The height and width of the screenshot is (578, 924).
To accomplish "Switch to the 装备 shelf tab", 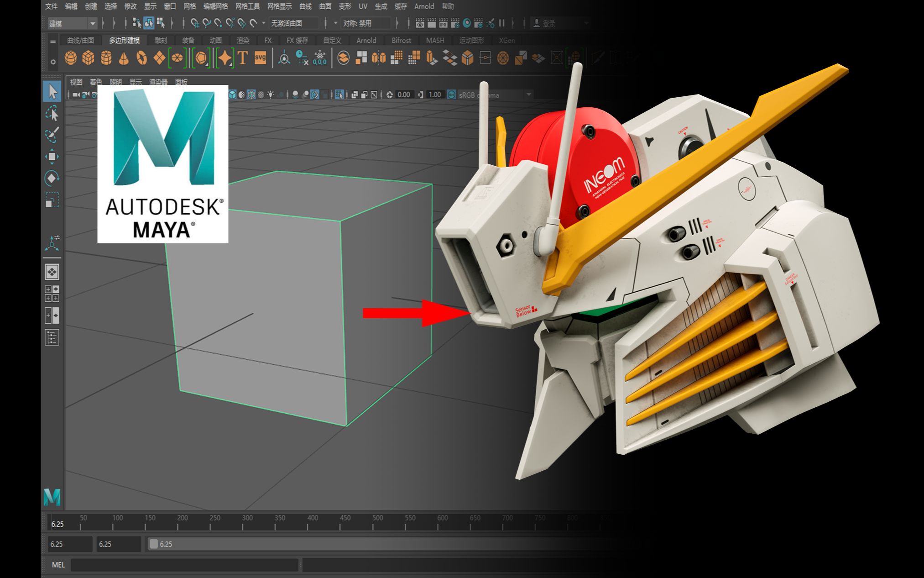I will coord(188,41).
